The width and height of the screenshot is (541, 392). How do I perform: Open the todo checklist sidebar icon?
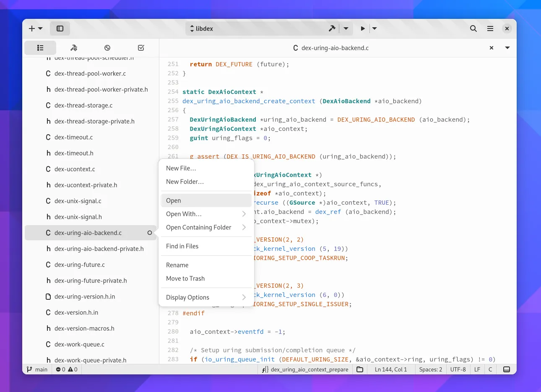tap(141, 48)
